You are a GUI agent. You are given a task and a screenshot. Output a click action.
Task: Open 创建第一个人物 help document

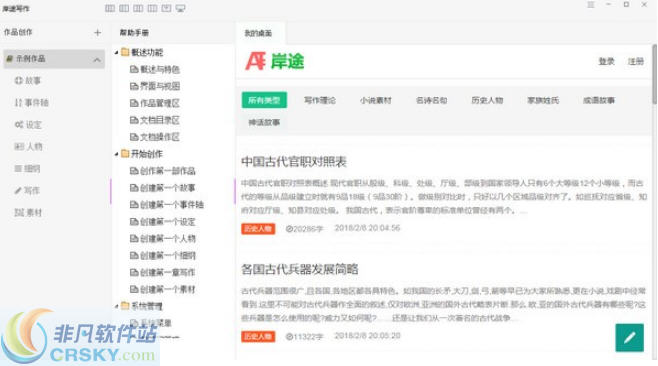pyautogui.click(x=163, y=238)
